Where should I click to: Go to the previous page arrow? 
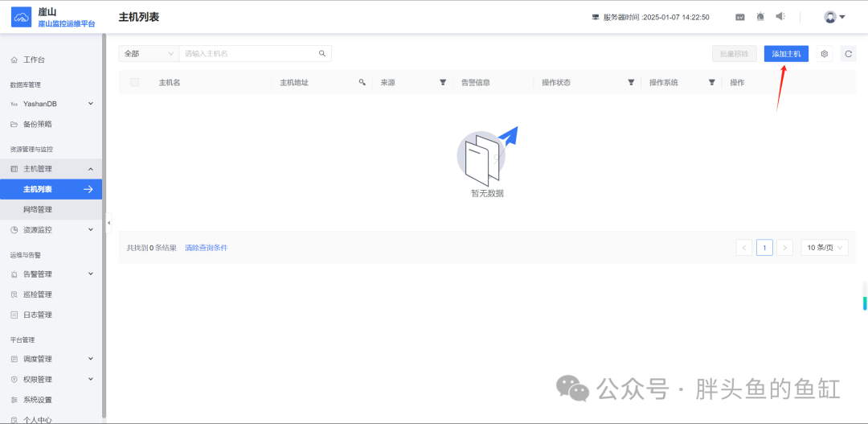744,248
